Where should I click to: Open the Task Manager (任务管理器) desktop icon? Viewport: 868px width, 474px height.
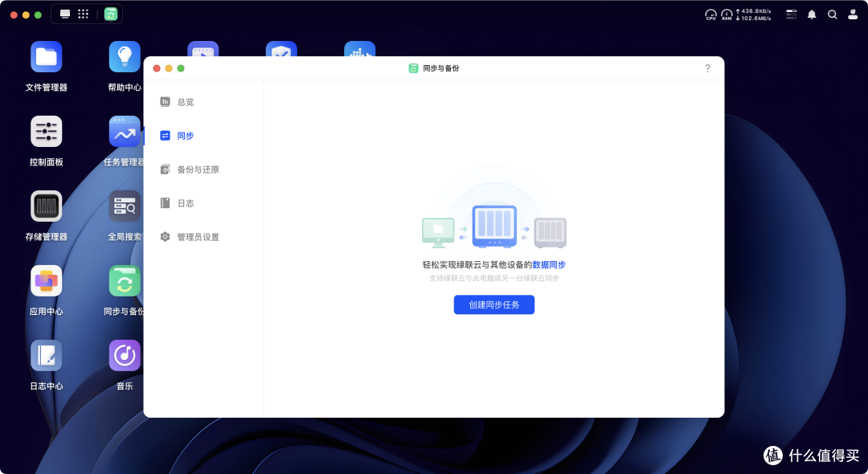(125, 132)
